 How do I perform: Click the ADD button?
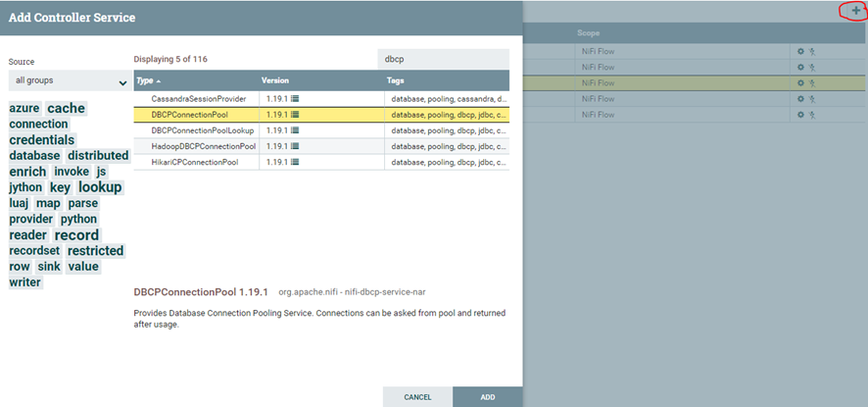[487, 397]
